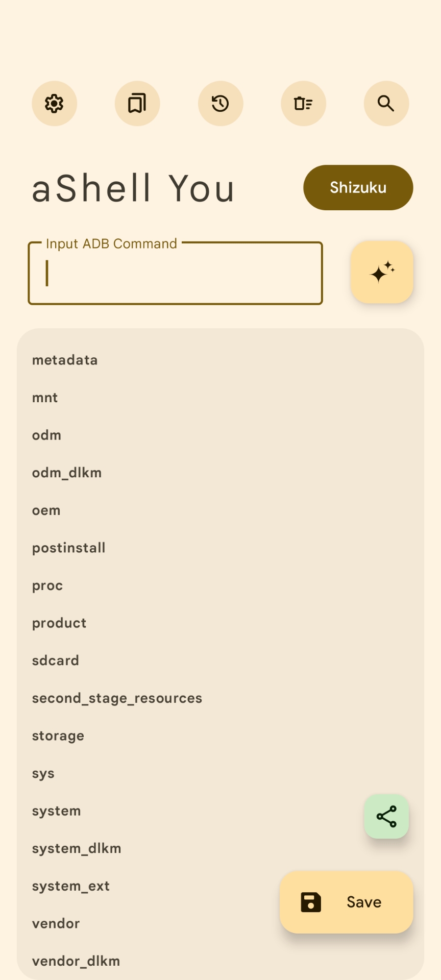Tap the product output line

[x=59, y=623]
